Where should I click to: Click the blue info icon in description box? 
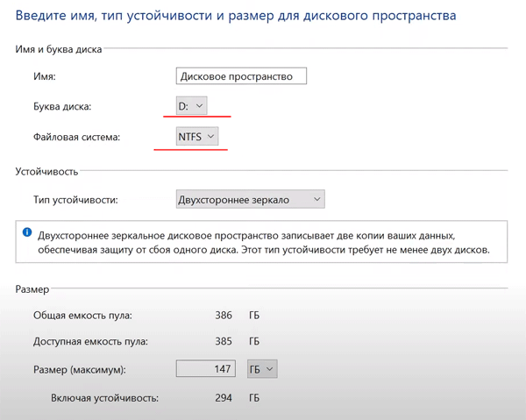pyautogui.click(x=27, y=232)
